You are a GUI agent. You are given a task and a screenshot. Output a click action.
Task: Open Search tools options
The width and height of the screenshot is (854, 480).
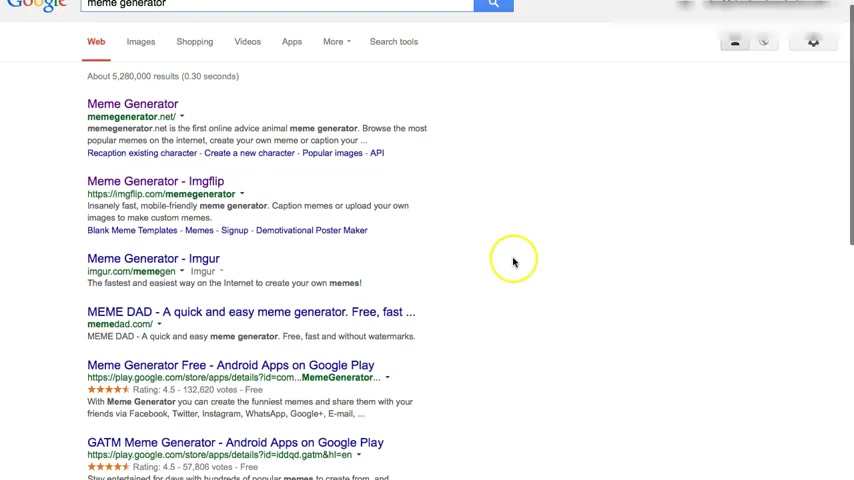click(394, 42)
